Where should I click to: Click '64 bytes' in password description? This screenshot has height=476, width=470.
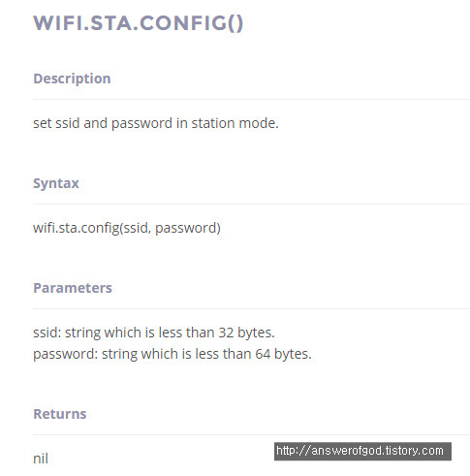click(283, 354)
